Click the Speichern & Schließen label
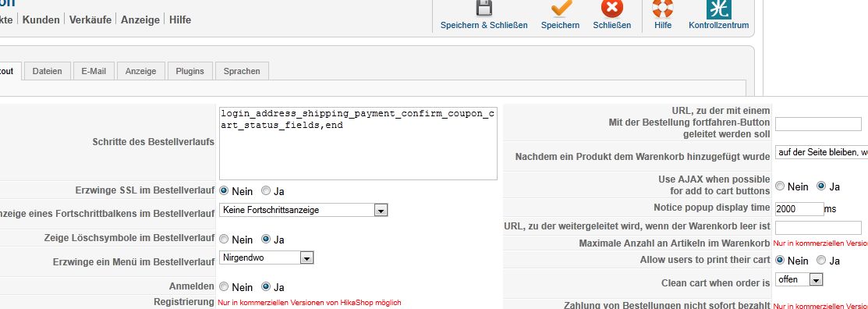This screenshot has width=868, height=309. click(484, 25)
